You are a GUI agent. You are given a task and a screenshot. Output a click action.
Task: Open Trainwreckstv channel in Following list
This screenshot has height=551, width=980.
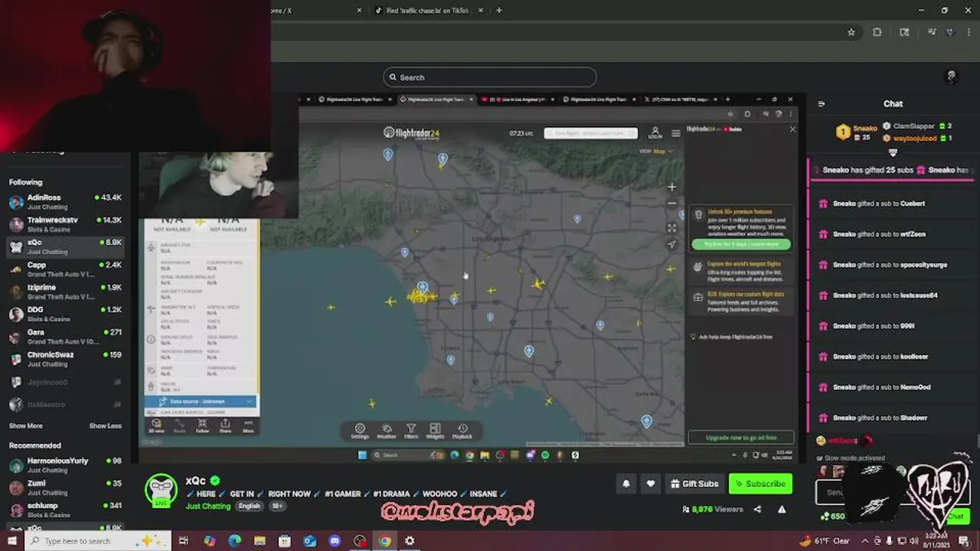pyautogui.click(x=65, y=224)
